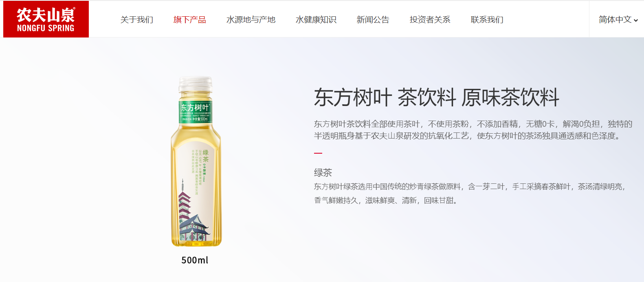644x282 pixels.
Task: Go to 水源地与产地 page
Action: (251, 20)
